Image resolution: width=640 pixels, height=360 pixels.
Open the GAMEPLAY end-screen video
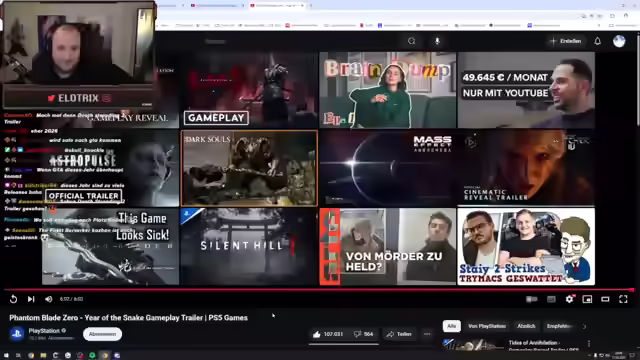249,90
